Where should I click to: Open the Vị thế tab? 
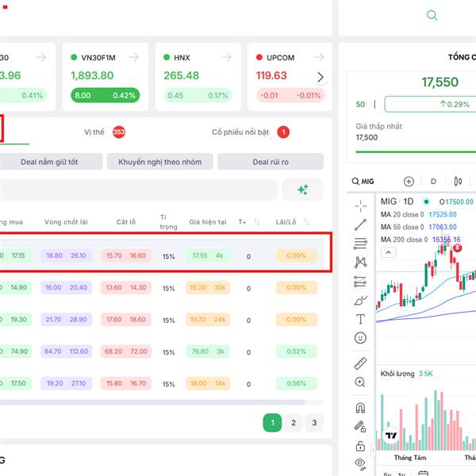105,132
